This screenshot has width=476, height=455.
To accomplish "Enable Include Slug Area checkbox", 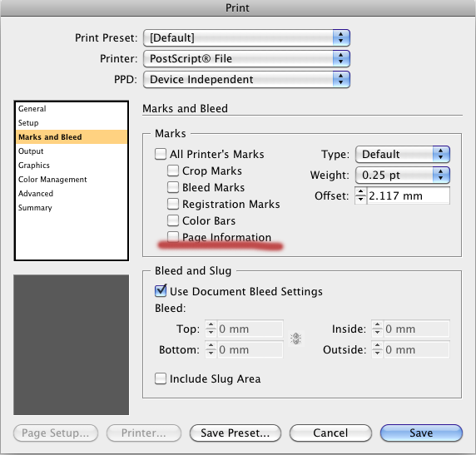I will pos(161,378).
